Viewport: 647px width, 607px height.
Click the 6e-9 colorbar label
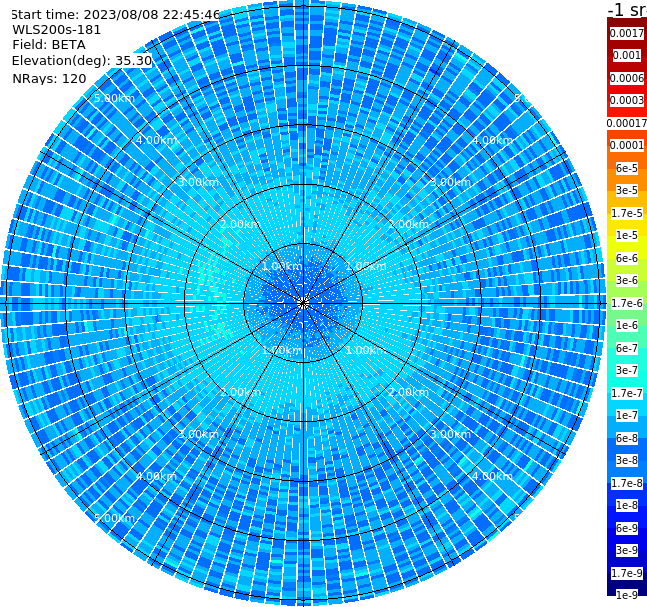click(627, 528)
